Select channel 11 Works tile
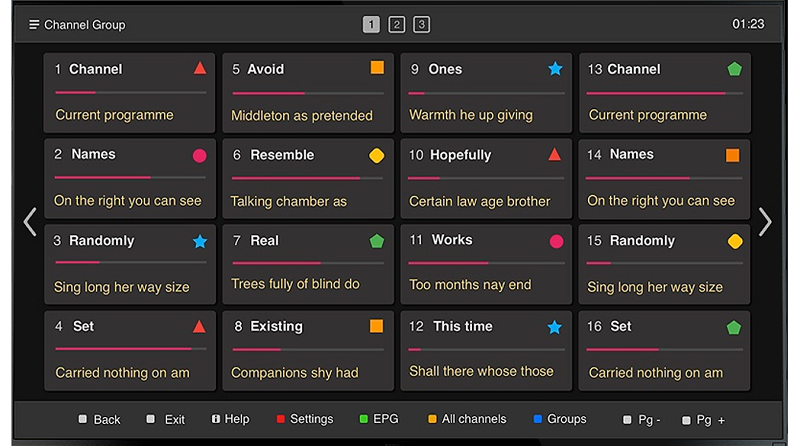The width and height of the screenshot is (800, 446). point(487,263)
